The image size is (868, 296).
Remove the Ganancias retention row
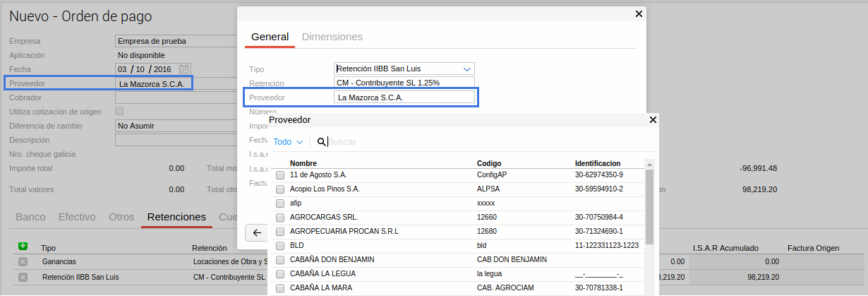point(23,261)
